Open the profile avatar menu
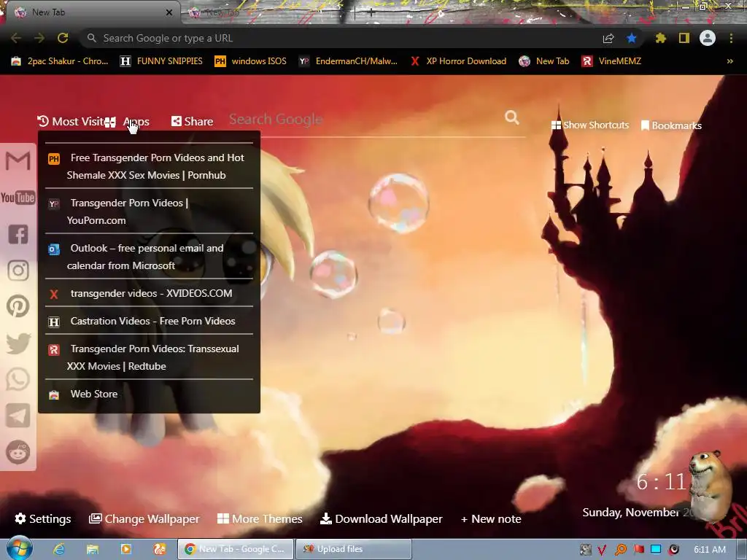The image size is (747, 560). [x=708, y=38]
